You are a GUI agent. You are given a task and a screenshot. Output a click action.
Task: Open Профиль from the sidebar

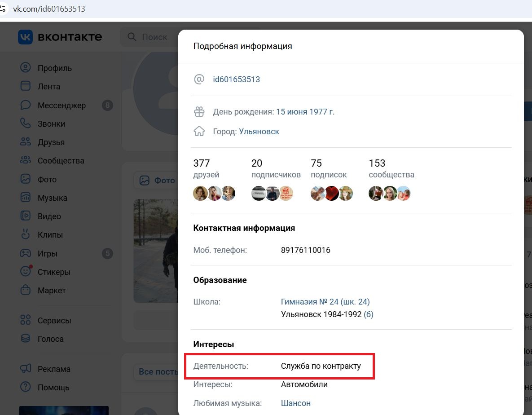(x=54, y=68)
